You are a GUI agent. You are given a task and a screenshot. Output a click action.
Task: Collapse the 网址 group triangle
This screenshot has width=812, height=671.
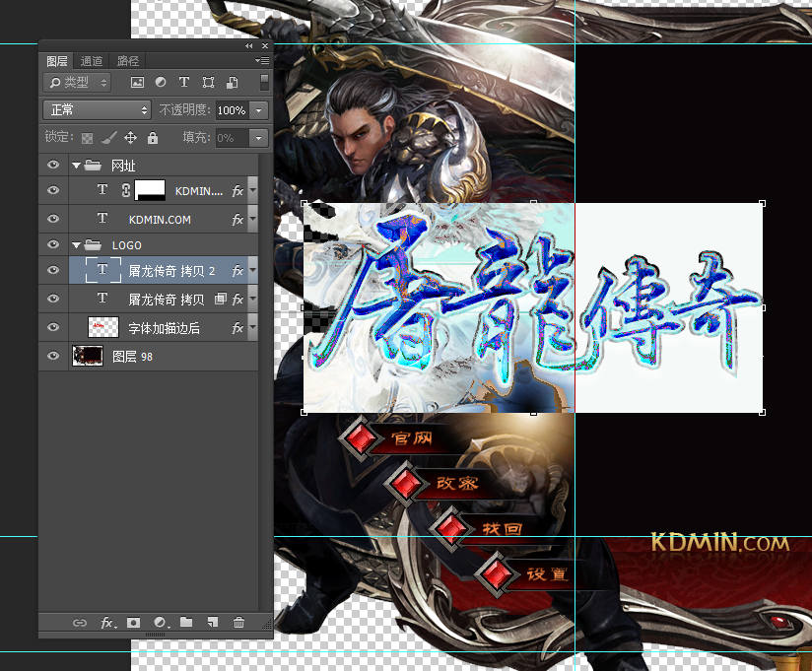pyautogui.click(x=76, y=166)
